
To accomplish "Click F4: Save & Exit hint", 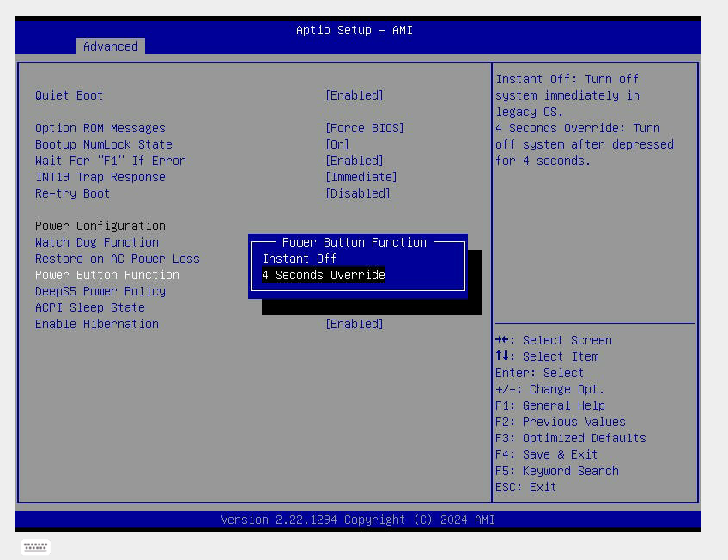I will 546,454.
